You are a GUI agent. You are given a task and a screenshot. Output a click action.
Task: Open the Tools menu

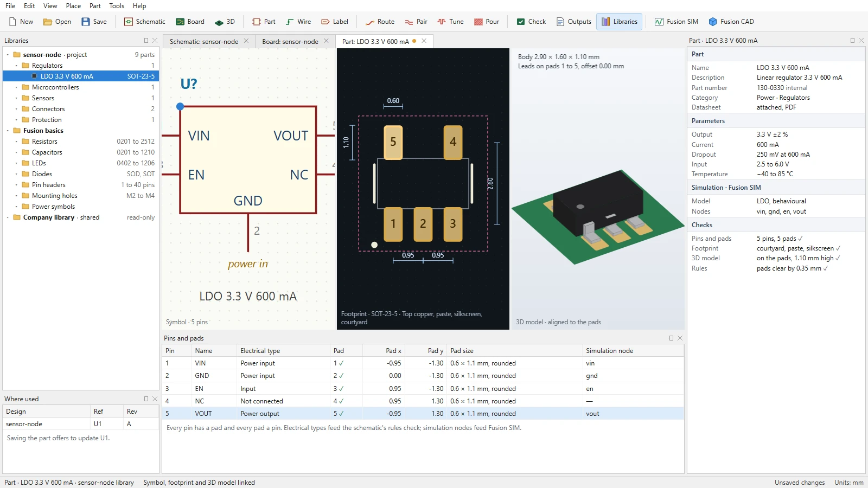pyautogui.click(x=117, y=6)
